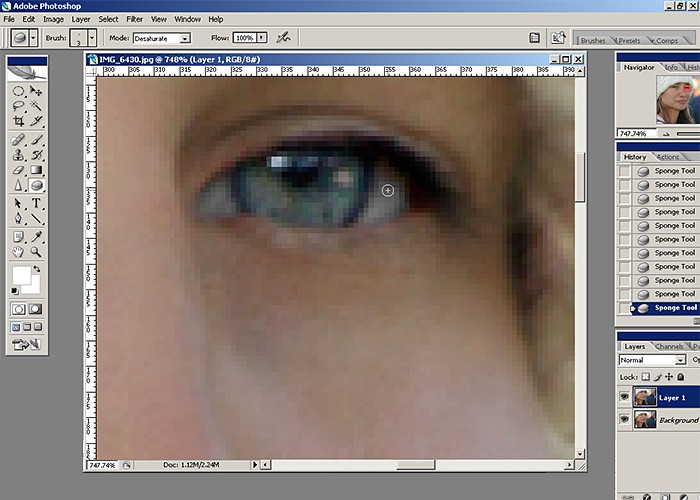
Task: Select the Elliptical Marquee tool
Action: [18, 92]
